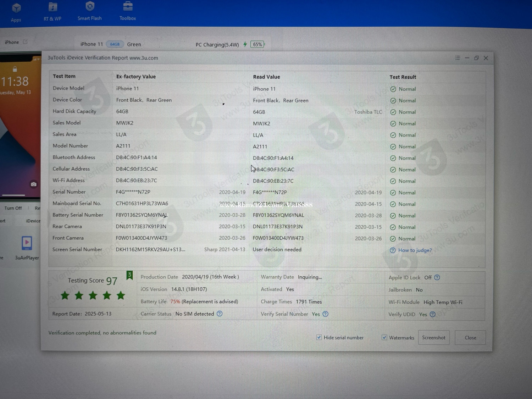The width and height of the screenshot is (532, 399).
Task: Click the Normal check icon for Serial Number
Action: (393, 193)
